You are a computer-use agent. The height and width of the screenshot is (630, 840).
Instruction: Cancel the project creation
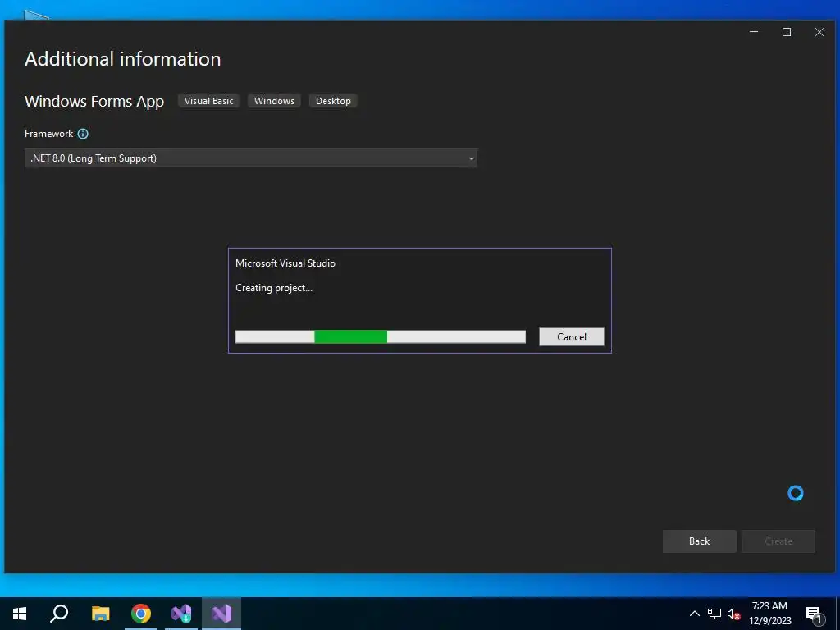[x=572, y=336]
